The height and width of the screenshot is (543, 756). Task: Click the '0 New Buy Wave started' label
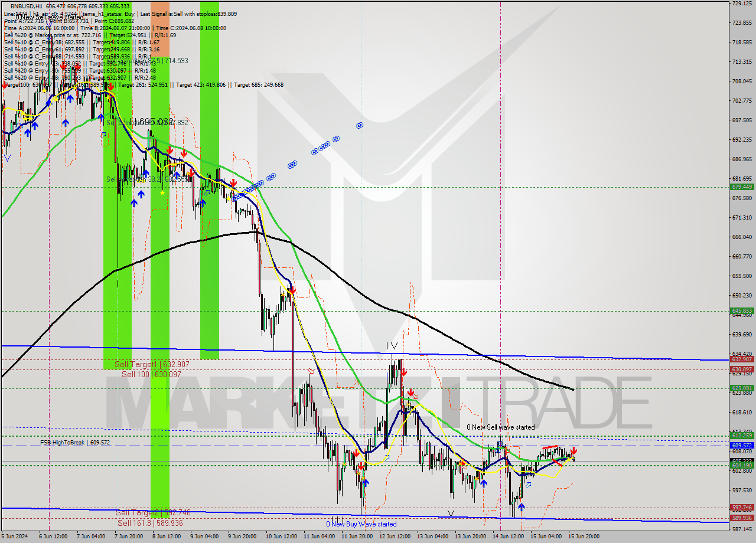click(x=361, y=524)
